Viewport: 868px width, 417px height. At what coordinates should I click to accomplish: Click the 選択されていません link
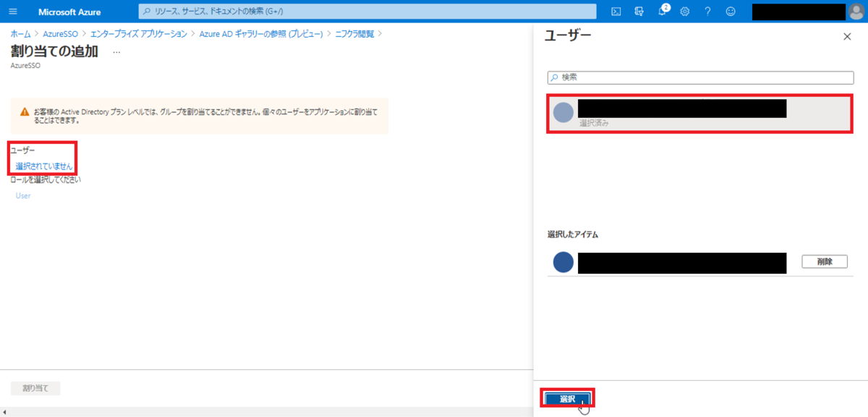point(44,166)
